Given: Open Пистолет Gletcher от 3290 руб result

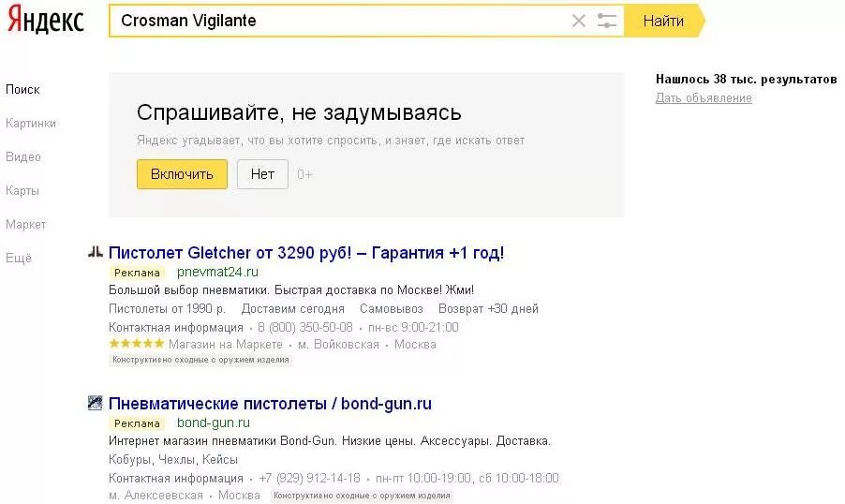Looking at the screenshot, I should 306,252.
